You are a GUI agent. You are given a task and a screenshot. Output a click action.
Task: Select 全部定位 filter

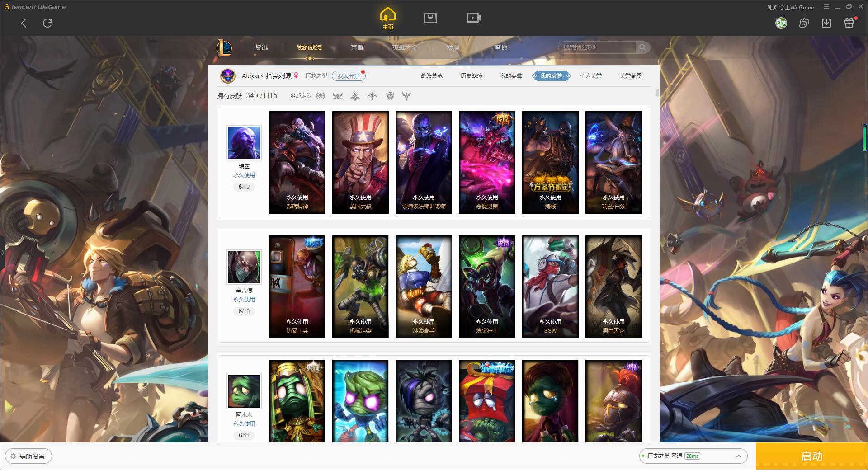(x=301, y=96)
